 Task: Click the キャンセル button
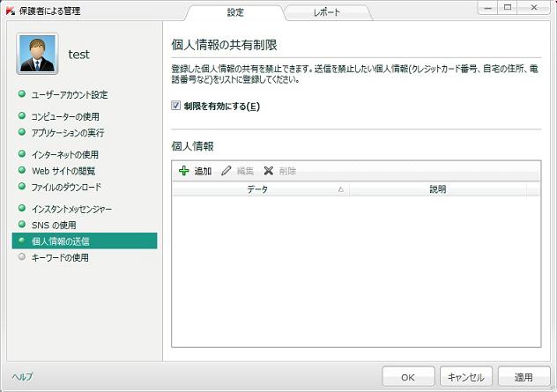(x=466, y=377)
